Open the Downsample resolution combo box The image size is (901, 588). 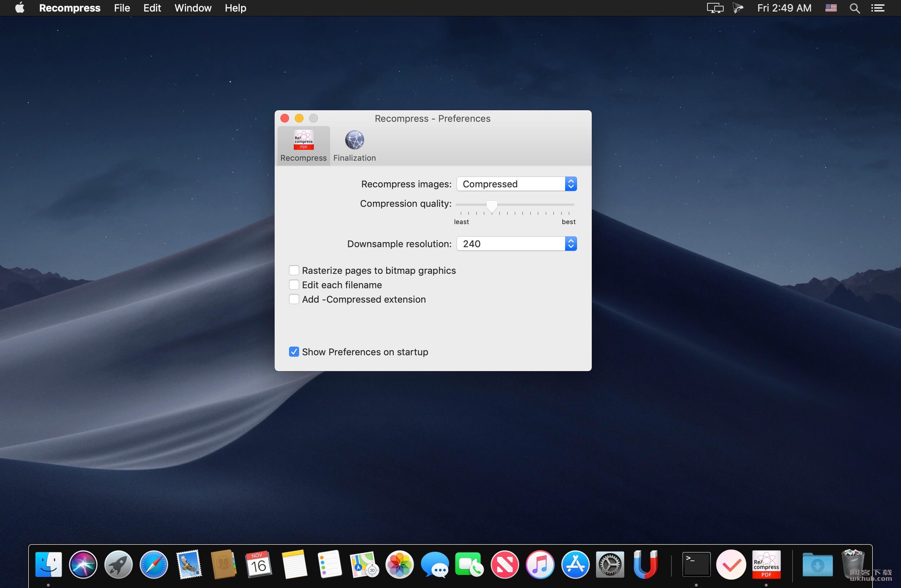[x=516, y=244]
